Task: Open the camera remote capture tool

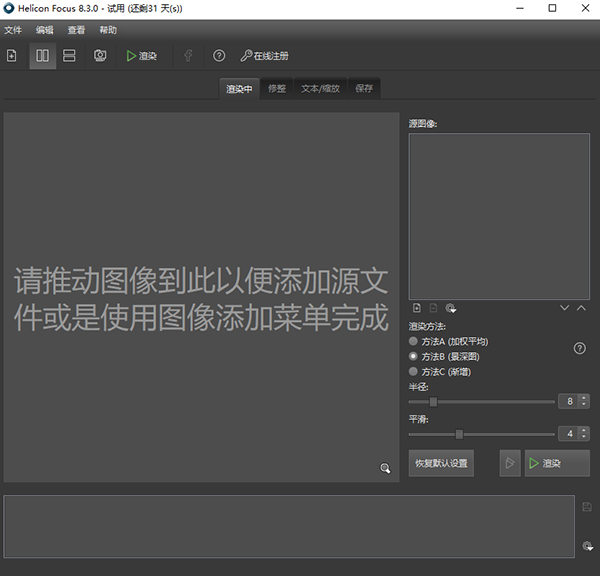Action: tap(100, 56)
